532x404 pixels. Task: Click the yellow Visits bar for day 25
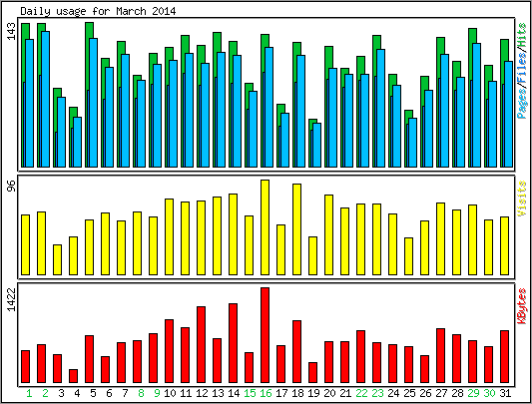[408, 256]
